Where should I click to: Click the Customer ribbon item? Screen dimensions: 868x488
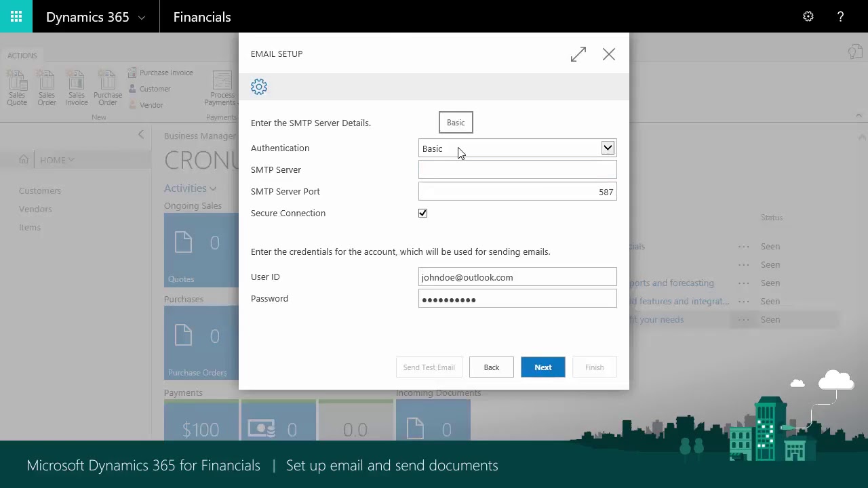[x=149, y=89]
